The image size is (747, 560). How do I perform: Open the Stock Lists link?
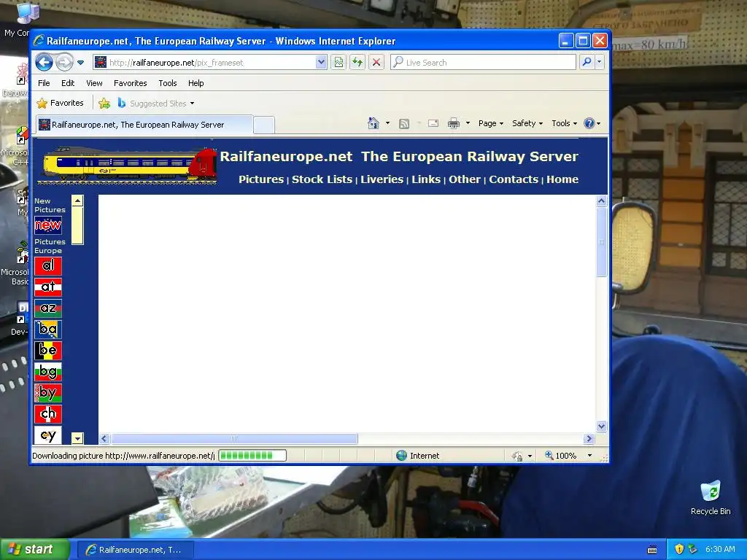pos(322,179)
